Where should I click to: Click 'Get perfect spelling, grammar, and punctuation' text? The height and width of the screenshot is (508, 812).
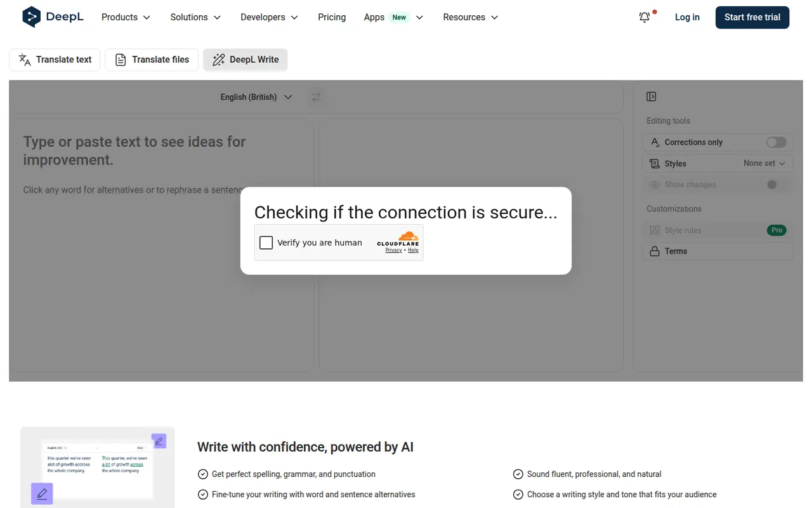point(294,474)
